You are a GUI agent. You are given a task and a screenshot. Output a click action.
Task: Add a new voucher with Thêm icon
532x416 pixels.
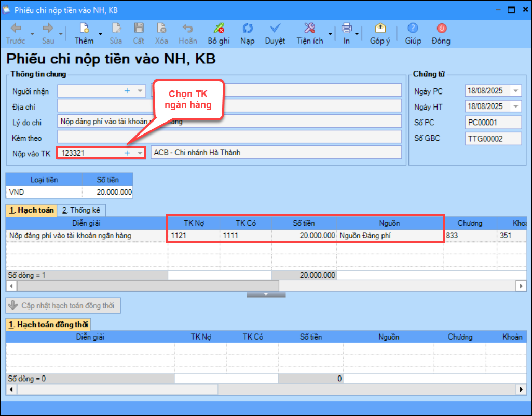84,28
